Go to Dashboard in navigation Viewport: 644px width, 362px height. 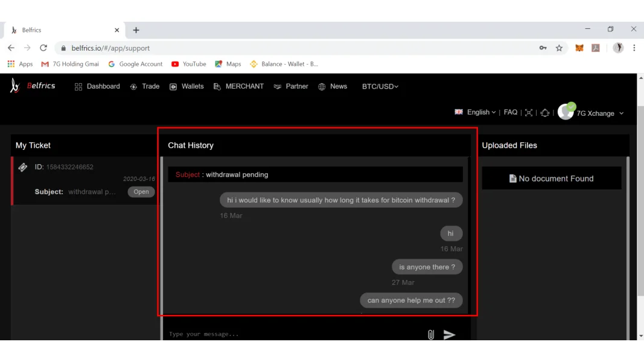click(x=97, y=86)
